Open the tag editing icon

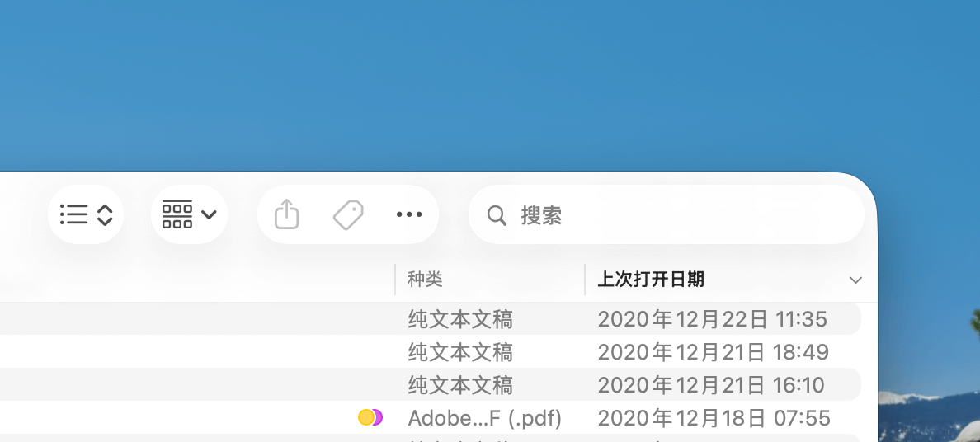[348, 215]
